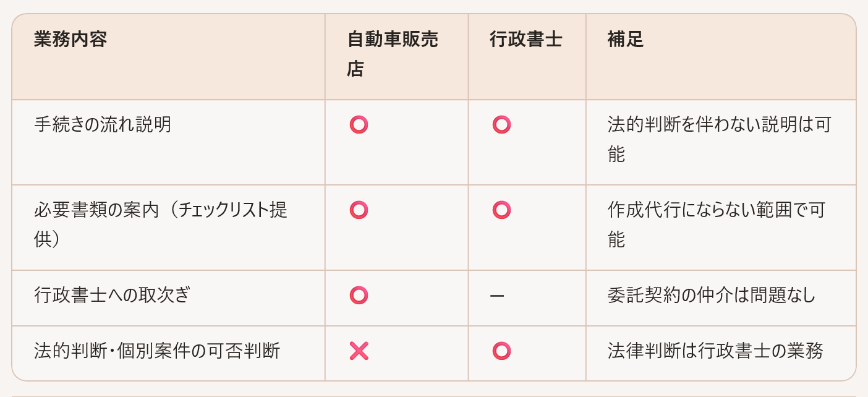The image size is (868, 397).
Task: Select the 自動車販売店 column header
Action: point(392,54)
